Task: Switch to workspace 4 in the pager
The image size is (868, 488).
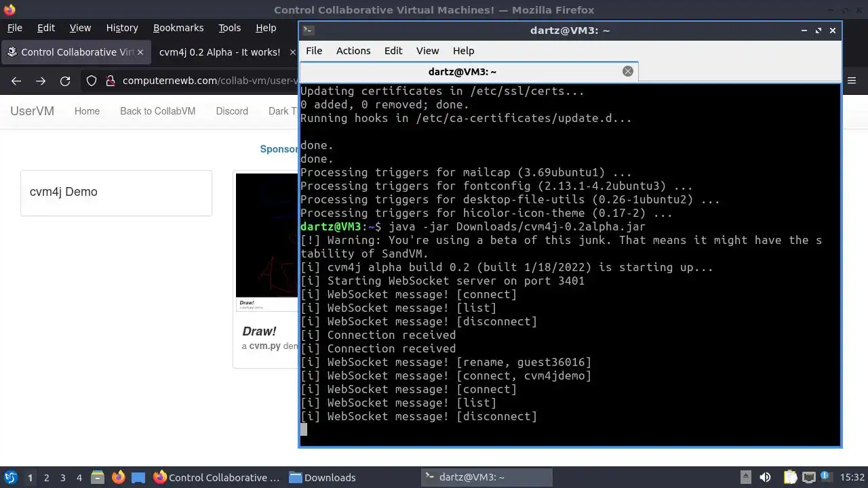Action: point(79,478)
